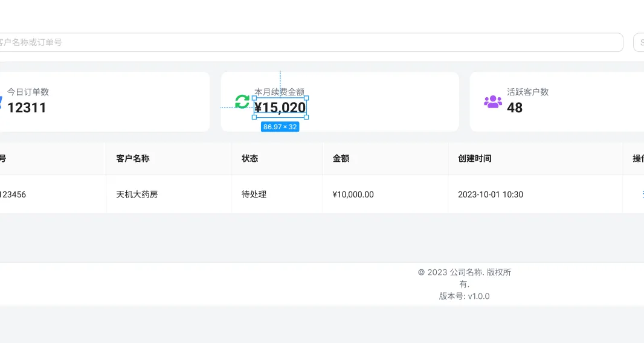644x343 pixels.
Task: Click the 今日订单数 card label
Action: point(28,92)
